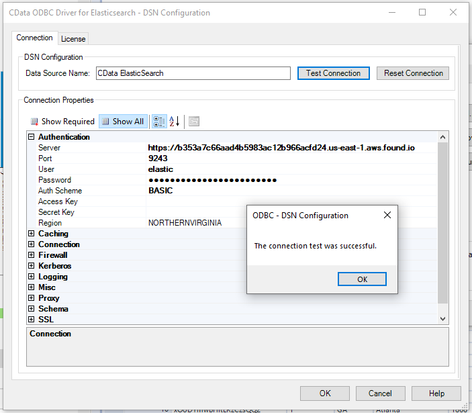Click the Categorized view toolbar icon
This screenshot has width=472, height=413.
coord(159,121)
